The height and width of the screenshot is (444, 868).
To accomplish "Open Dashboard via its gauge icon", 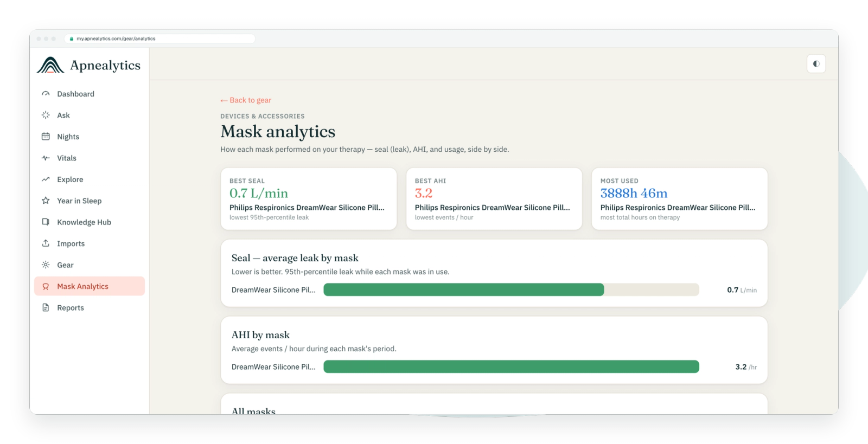I will click(x=46, y=94).
